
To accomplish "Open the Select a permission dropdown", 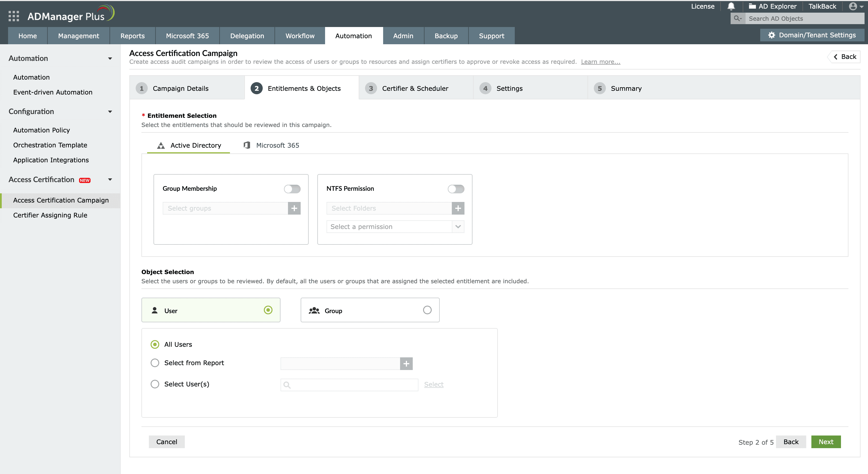I will point(395,227).
